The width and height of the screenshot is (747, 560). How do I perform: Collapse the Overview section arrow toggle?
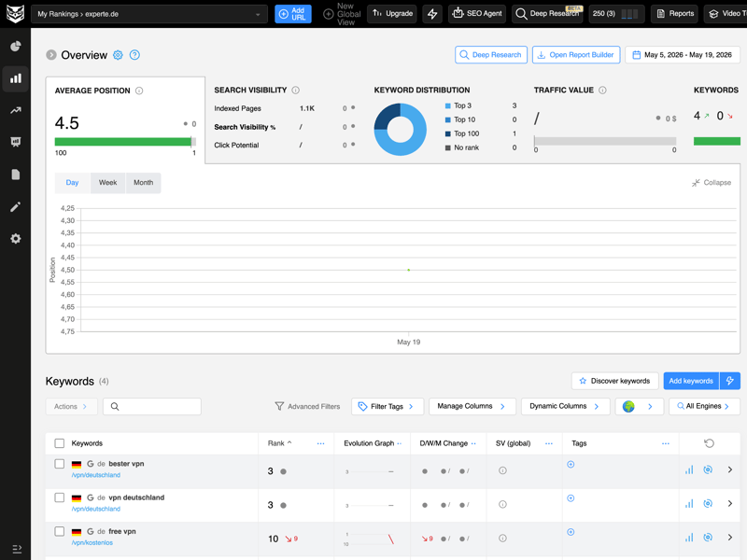51,55
